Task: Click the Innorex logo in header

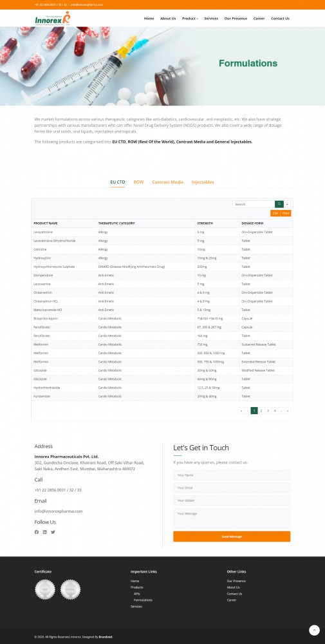Action: pos(53,19)
